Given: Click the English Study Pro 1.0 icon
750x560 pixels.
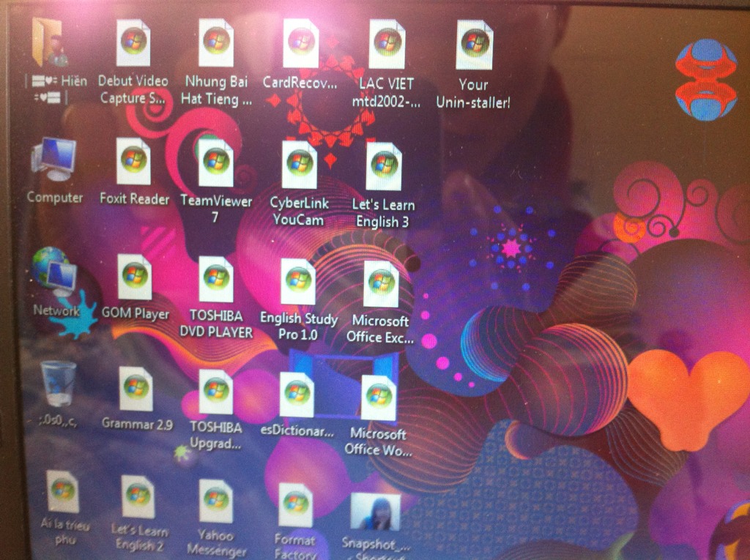Looking at the screenshot, I should [x=298, y=282].
